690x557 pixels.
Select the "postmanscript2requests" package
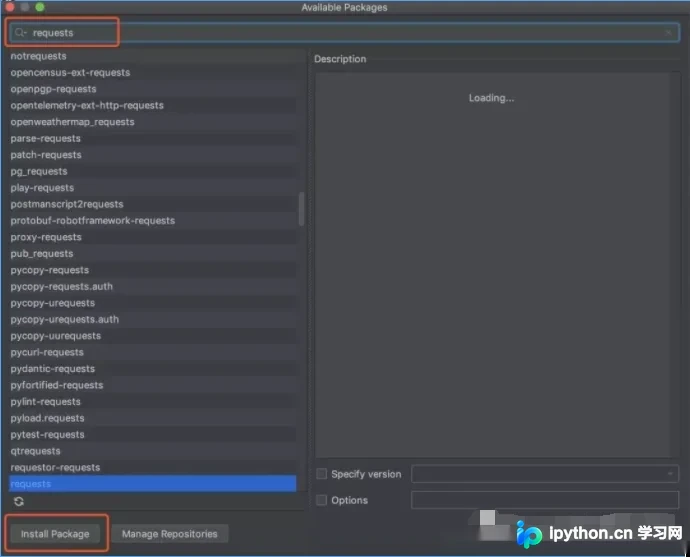tap(153, 204)
